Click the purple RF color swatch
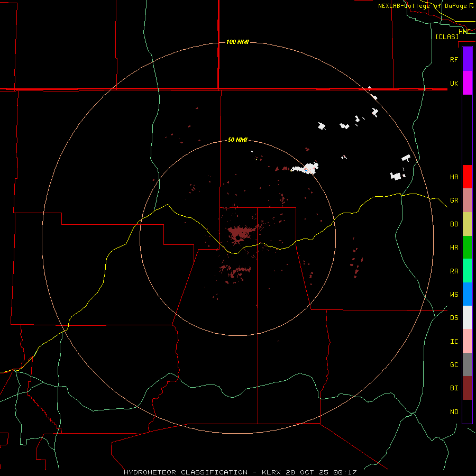The image size is (476, 476). point(467,59)
